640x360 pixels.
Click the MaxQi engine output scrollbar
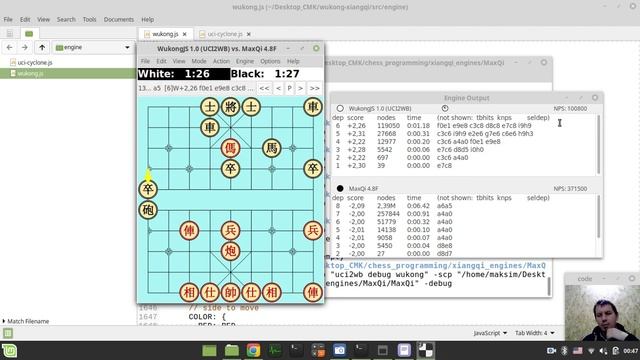(599, 216)
